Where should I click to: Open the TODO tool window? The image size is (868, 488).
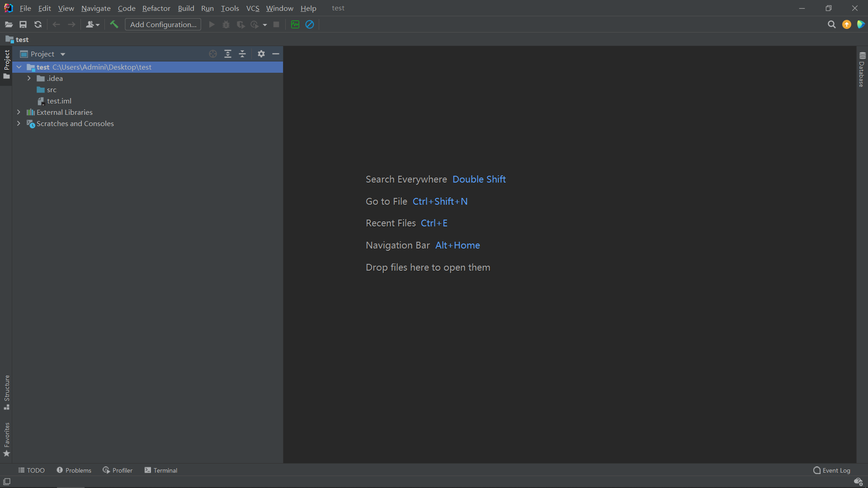[31, 470]
